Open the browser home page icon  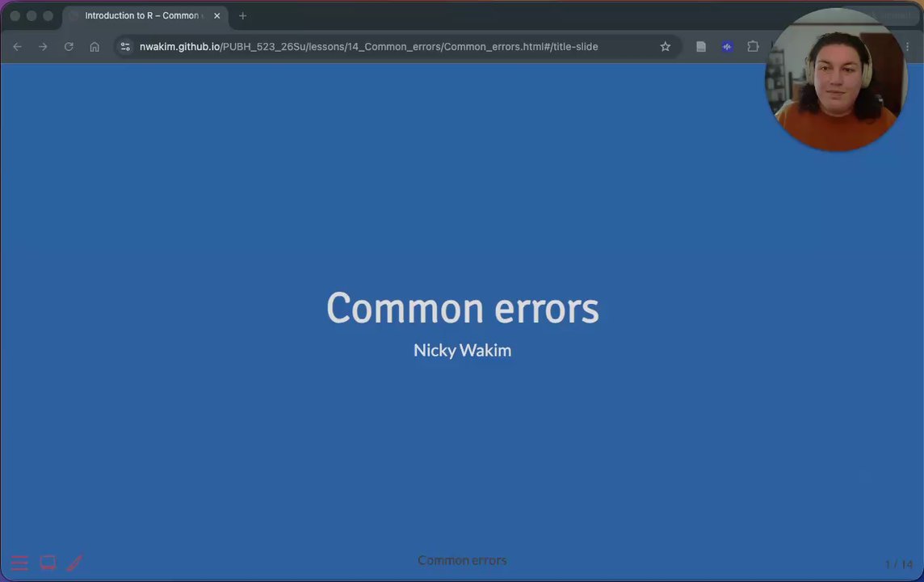click(94, 47)
